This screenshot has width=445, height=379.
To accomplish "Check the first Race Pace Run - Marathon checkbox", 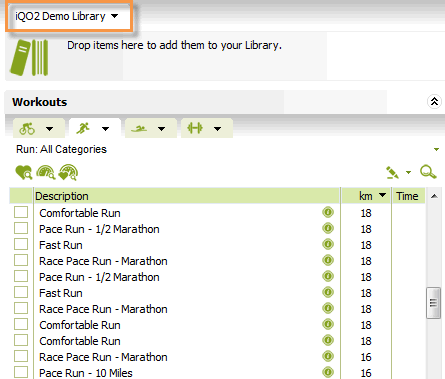I will point(21,260).
